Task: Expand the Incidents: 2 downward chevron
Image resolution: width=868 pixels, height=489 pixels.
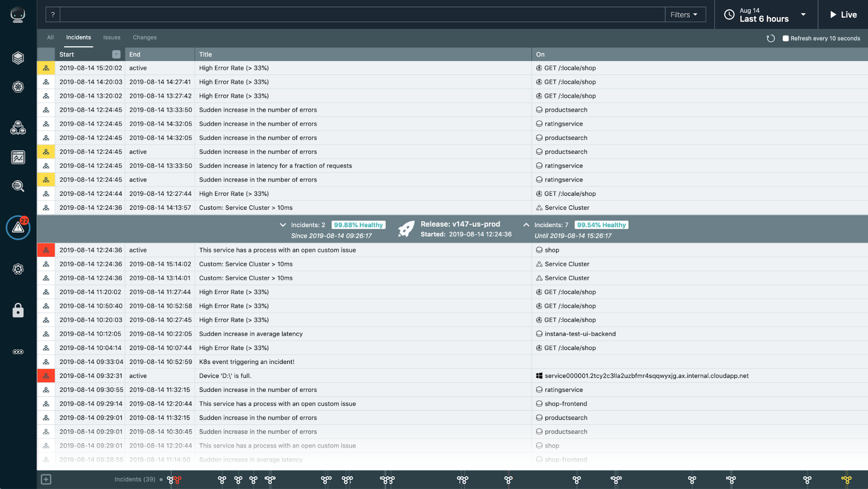Action: click(283, 225)
